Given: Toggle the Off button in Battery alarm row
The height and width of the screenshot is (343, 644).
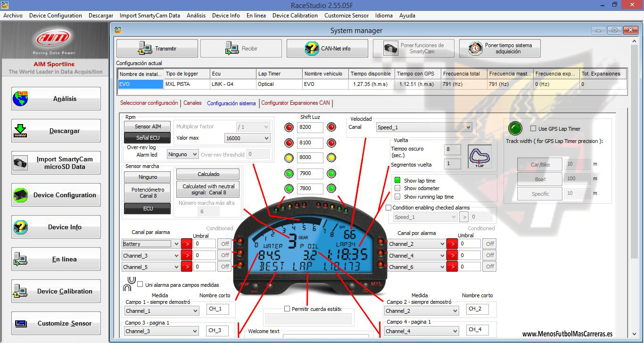Looking at the screenshot, I should click(x=225, y=244).
